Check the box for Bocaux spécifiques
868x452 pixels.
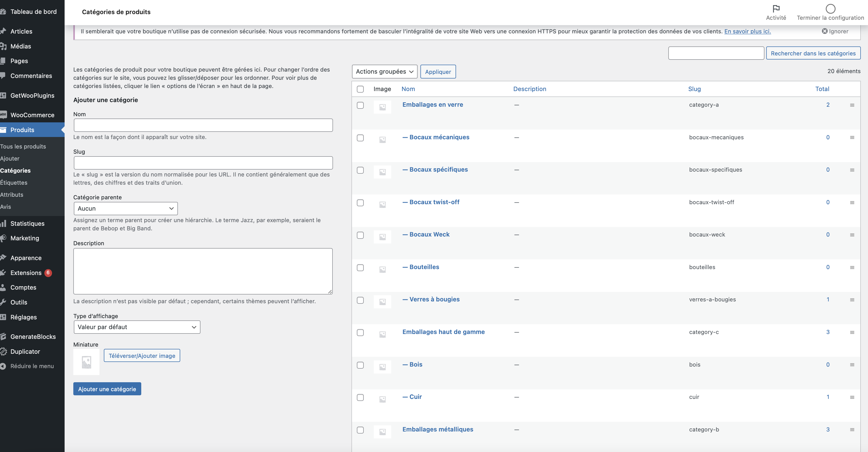tap(360, 170)
